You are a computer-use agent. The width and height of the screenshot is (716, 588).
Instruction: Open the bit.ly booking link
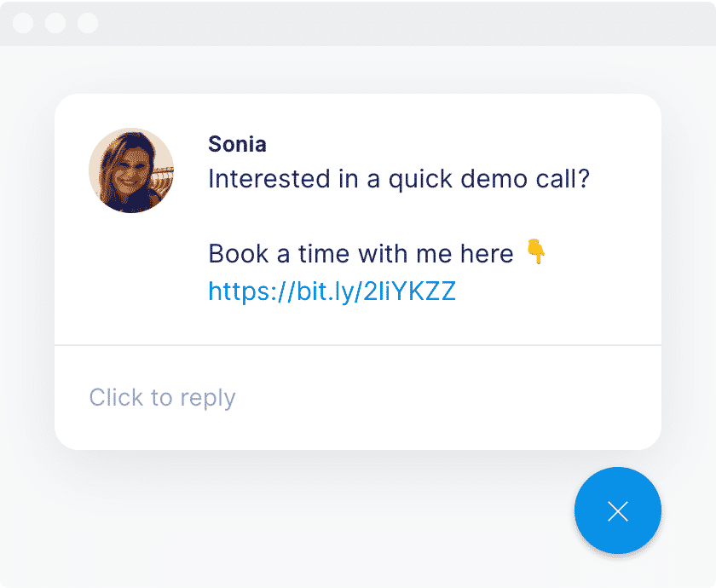pyautogui.click(x=332, y=292)
